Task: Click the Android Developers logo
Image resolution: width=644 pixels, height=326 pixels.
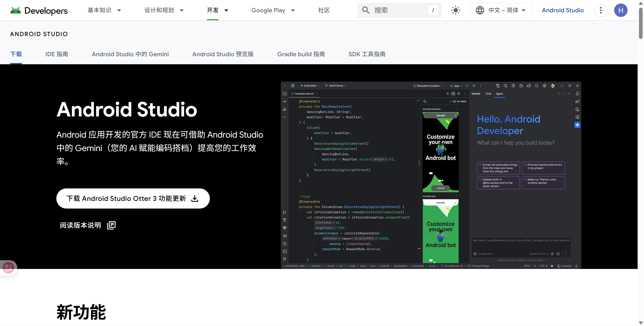Action: [x=39, y=10]
